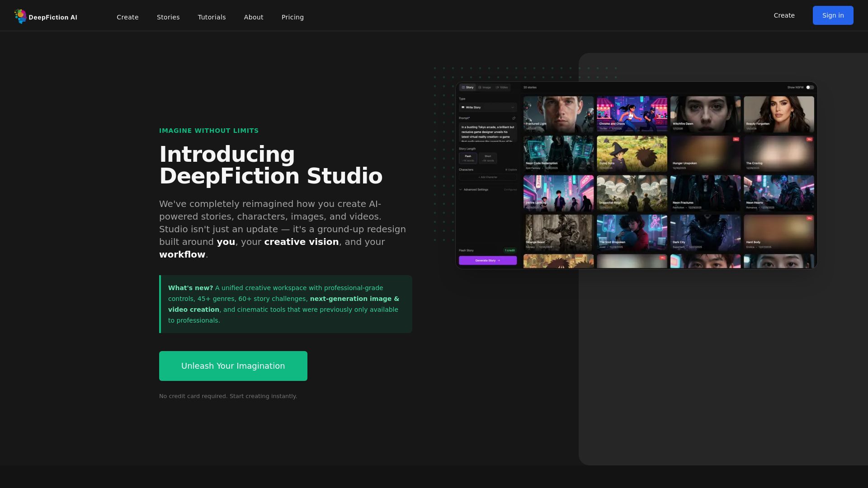Click the 18+ badge on Hunger Unspoken

click(736, 140)
